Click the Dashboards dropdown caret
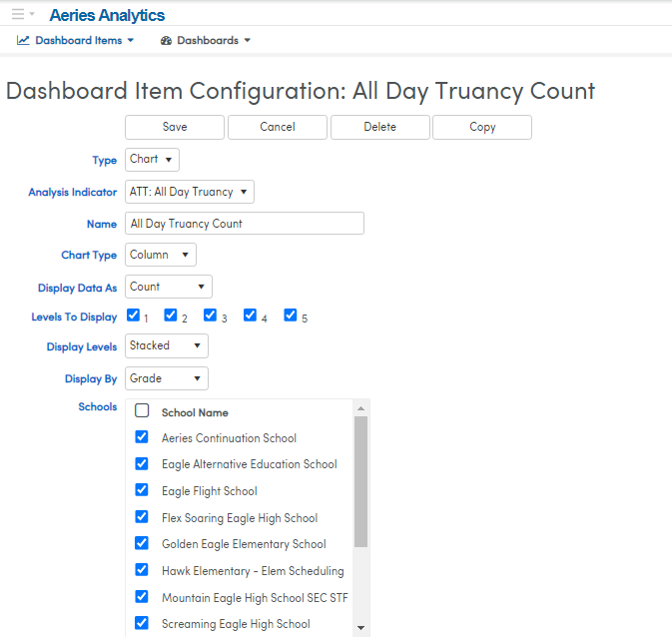Viewport: 672px width, 637px height. pos(248,40)
